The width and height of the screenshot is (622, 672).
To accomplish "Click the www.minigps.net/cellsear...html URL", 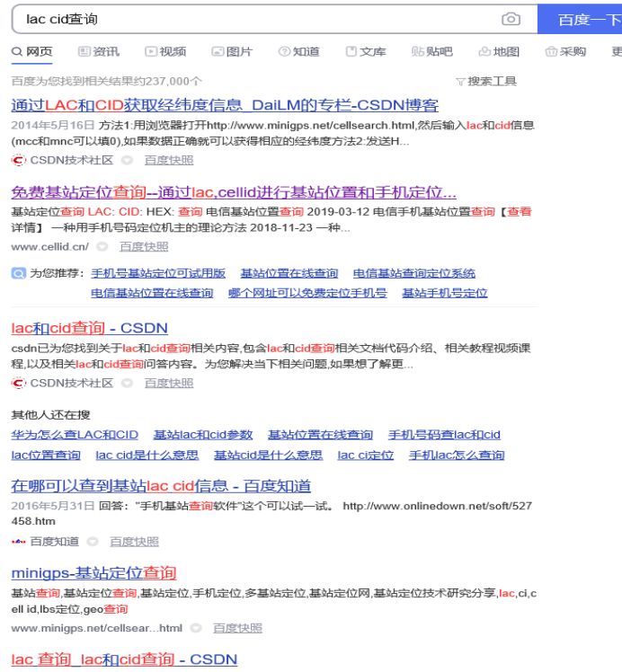I will tap(96, 628).
